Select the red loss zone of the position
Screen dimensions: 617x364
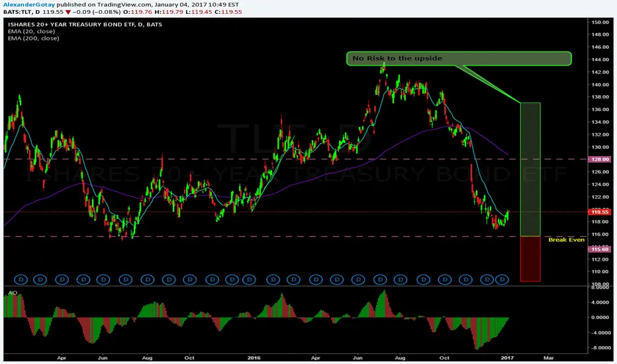[530, 259]
